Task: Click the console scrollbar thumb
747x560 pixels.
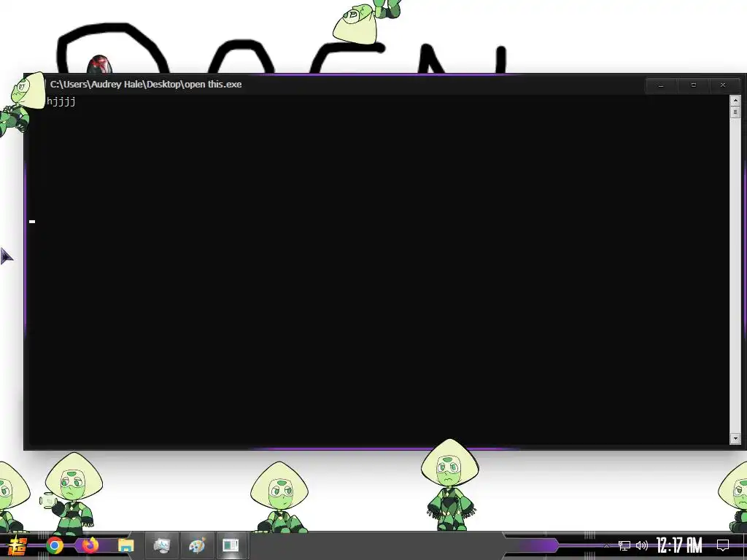Action: (735, 112)
